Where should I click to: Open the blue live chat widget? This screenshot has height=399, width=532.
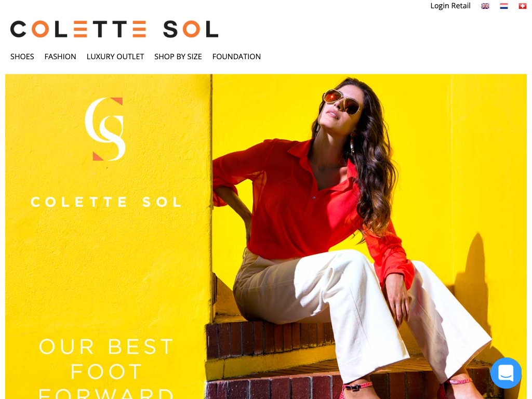coord(506,373)
